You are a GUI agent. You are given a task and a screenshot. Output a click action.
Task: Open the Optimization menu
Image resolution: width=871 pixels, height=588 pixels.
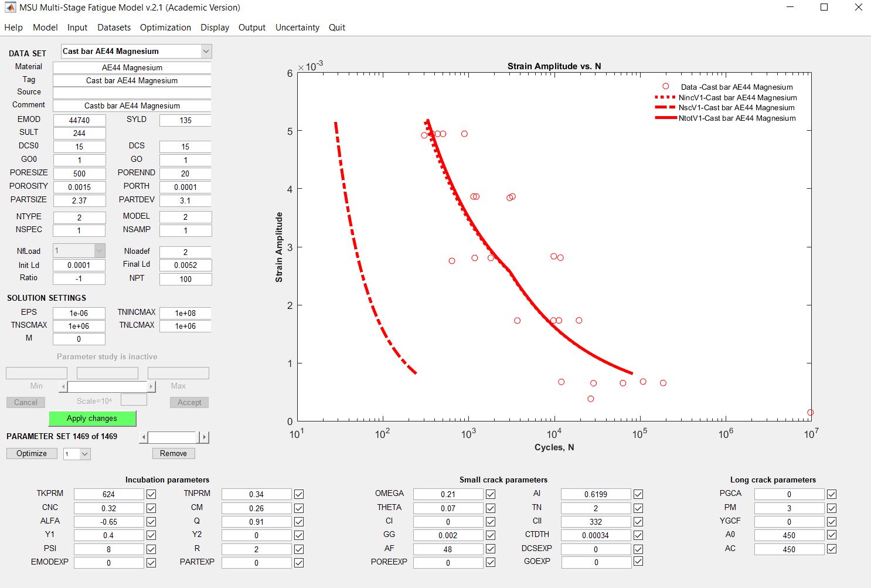pos(165,28)
